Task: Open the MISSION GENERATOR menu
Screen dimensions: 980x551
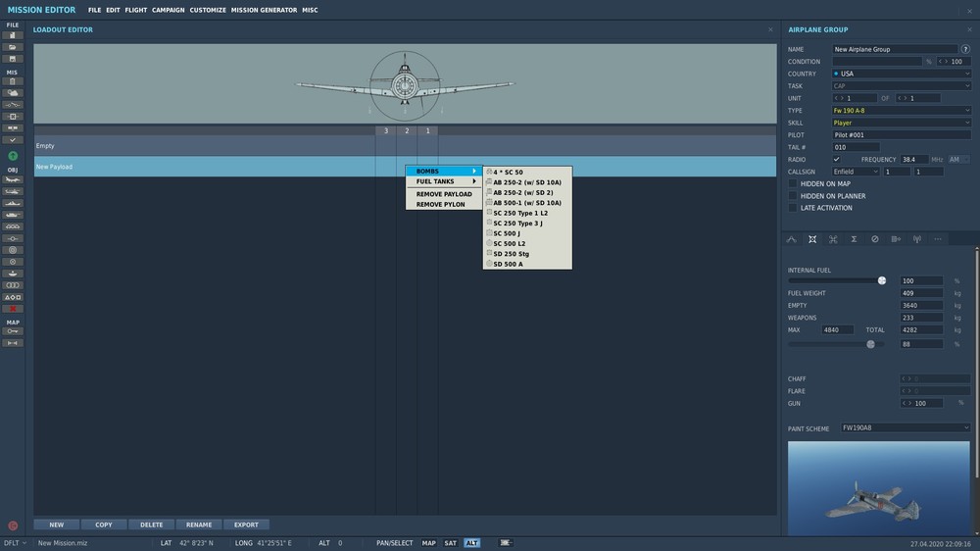Action: pyautogui.click(x=264, y=10)
